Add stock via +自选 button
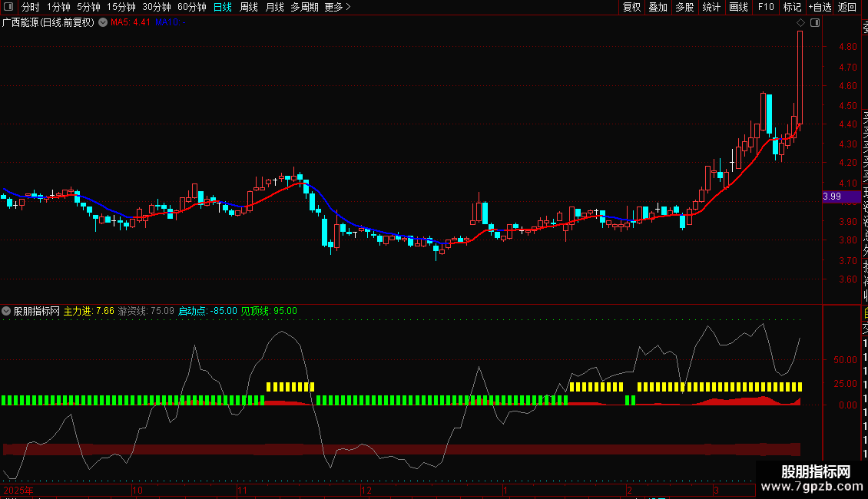868x499 pixels. [820, 7]
